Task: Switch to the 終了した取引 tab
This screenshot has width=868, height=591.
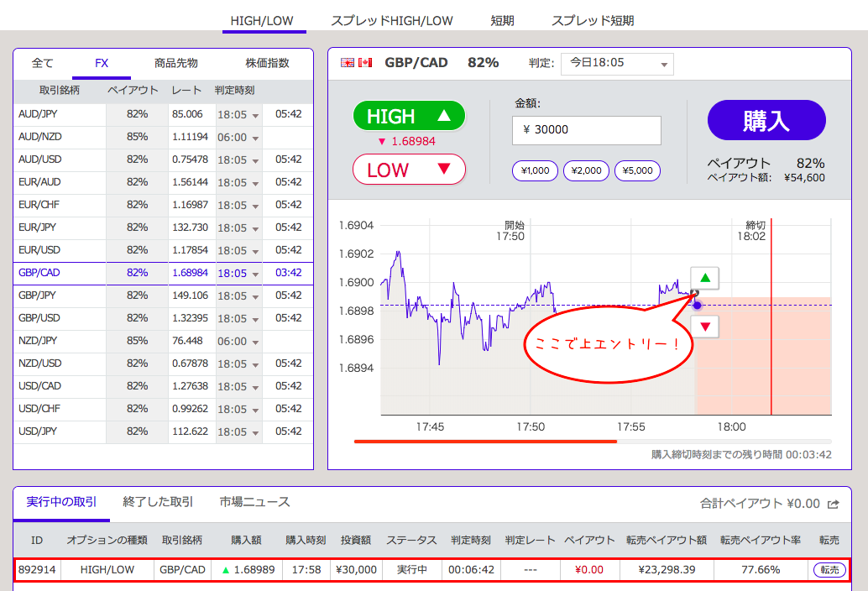Action: tap(158, 502)
